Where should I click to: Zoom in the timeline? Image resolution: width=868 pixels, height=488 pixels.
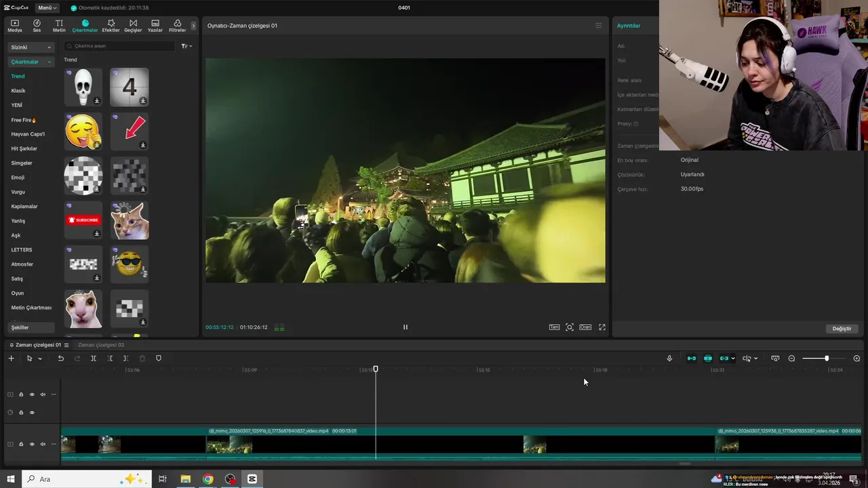click(x=856, y=359)
